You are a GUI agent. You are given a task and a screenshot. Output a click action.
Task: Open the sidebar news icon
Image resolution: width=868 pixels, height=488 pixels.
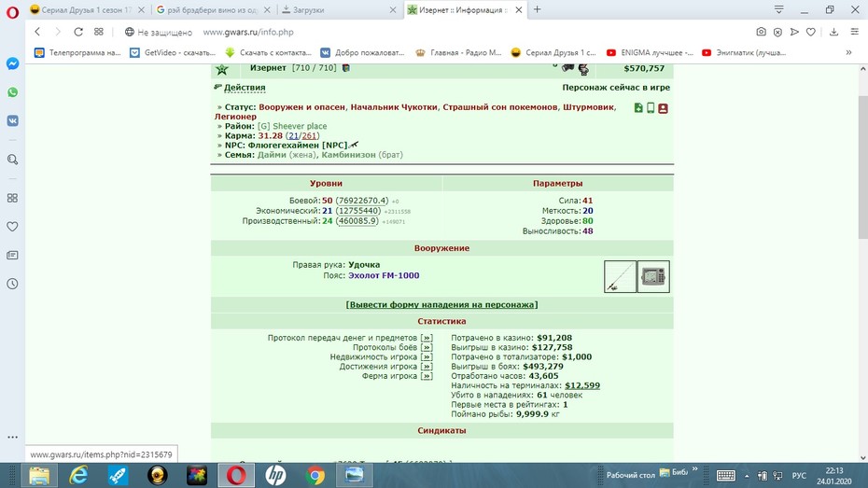(x=13, y=255)
